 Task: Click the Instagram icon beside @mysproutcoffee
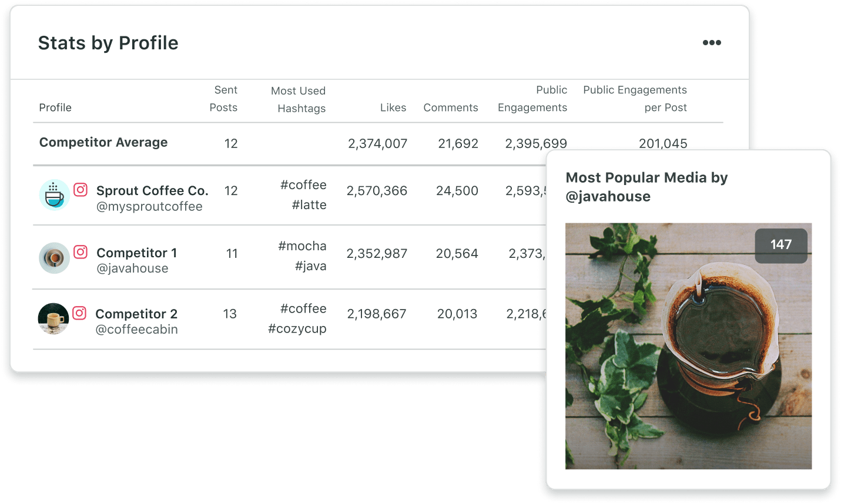[x=81, y=190]
